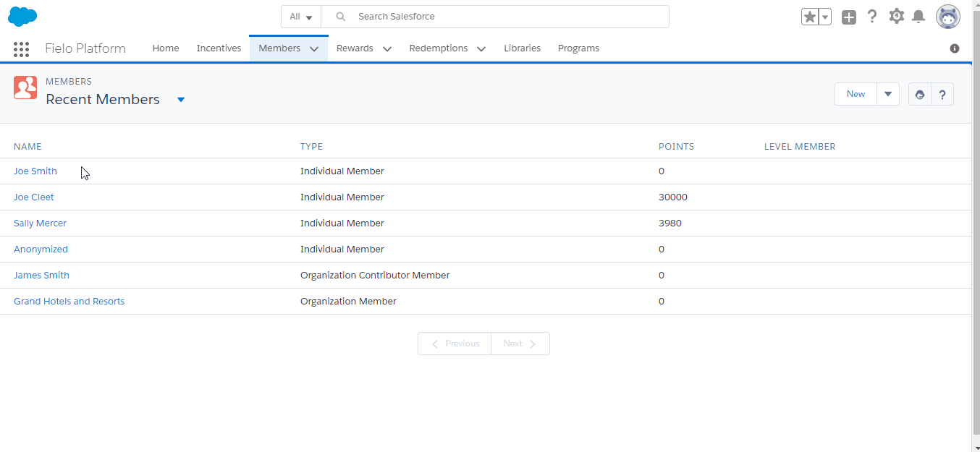Click the Type column header
980x452 pixels.
tap(311, 147)
